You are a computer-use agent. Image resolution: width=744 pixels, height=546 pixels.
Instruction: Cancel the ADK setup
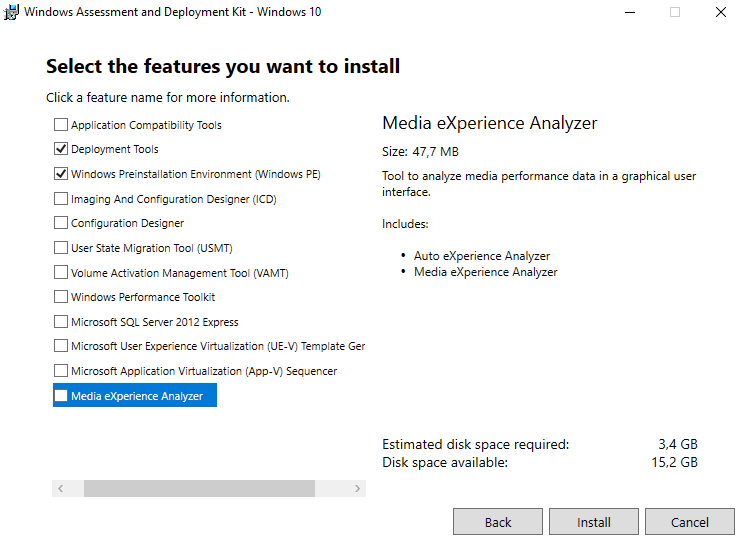pos(690,522)
